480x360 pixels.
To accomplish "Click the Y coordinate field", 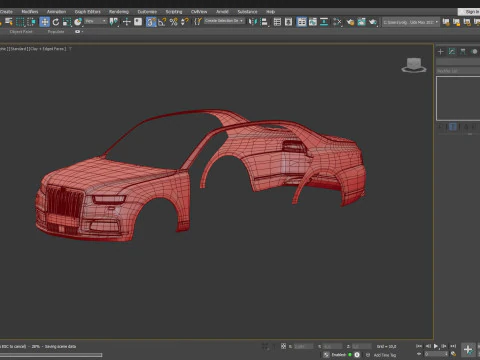I will 332,347.
